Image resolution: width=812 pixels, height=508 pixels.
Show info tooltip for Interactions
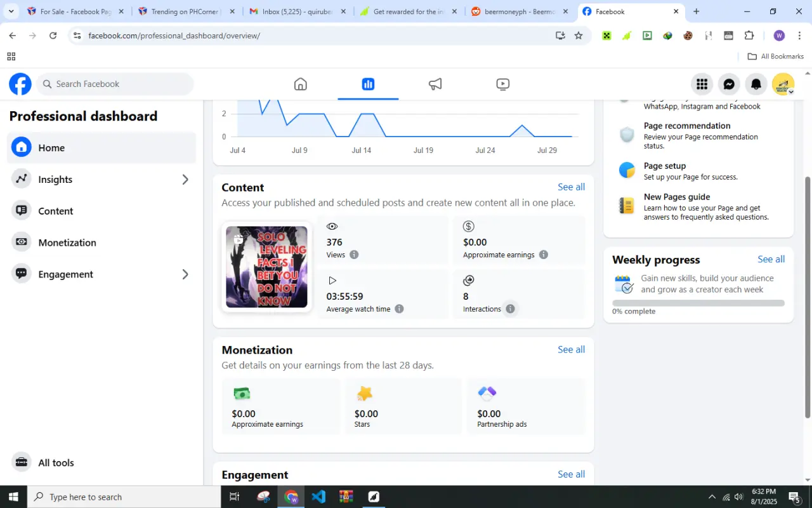(x=510, y=309)
